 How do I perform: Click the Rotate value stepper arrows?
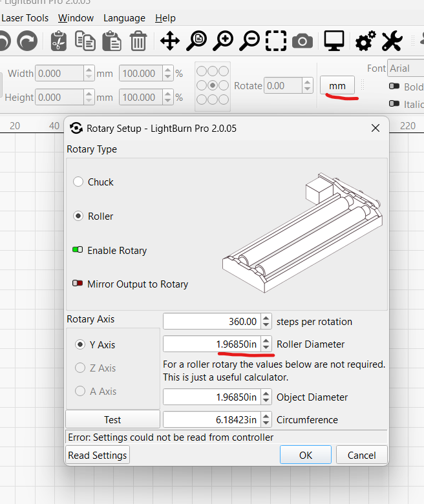pyautogui.click(x=307, y=86)
